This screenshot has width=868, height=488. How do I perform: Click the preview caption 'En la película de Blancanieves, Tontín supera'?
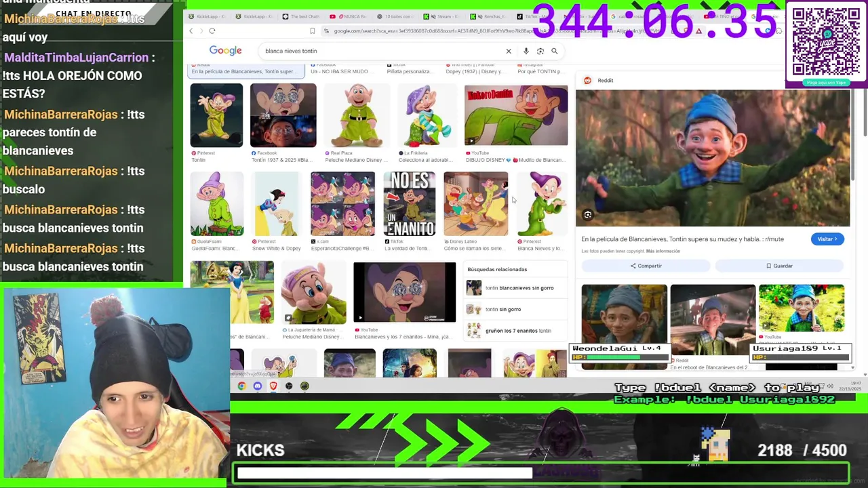pyautogui.click(x=682, y=239)
